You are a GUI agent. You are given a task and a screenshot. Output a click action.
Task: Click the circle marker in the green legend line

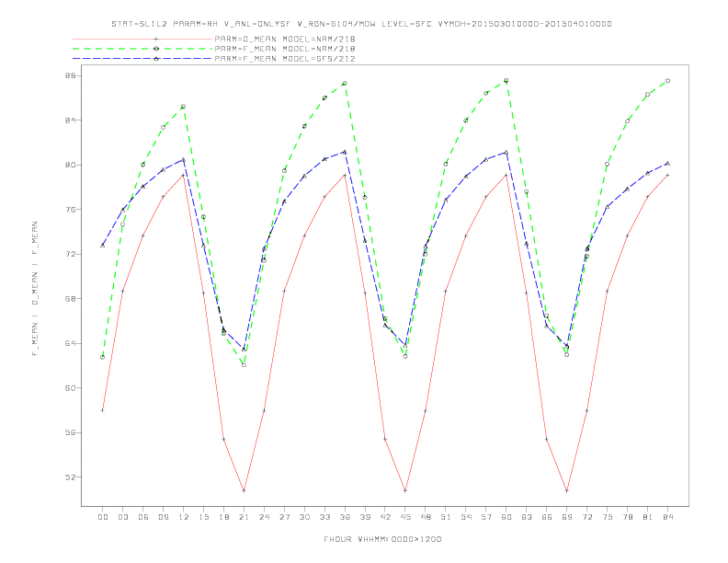(156, 49)
